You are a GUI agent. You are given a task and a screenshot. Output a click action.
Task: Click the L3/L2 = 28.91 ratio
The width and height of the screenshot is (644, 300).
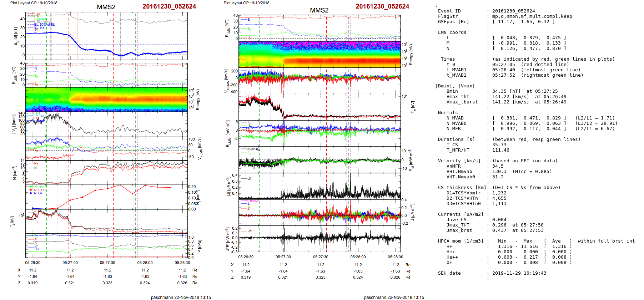tap(596, 123)
